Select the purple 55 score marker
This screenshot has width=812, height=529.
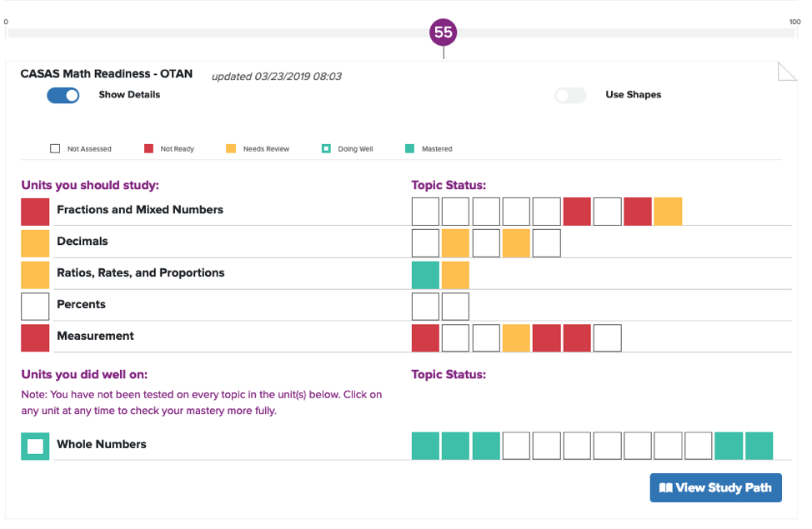click(x=444, y=32)
